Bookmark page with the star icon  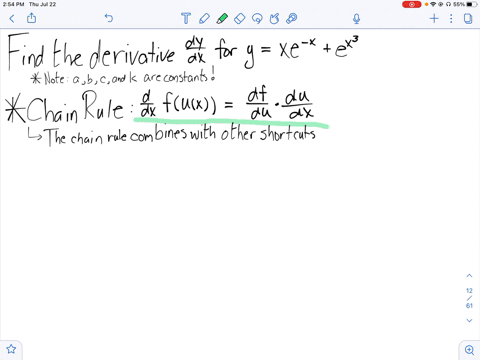(11, 349)
